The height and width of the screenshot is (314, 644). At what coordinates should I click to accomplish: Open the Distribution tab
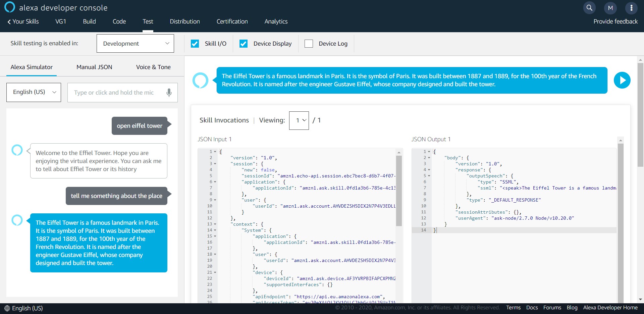(x=185, y=21)
